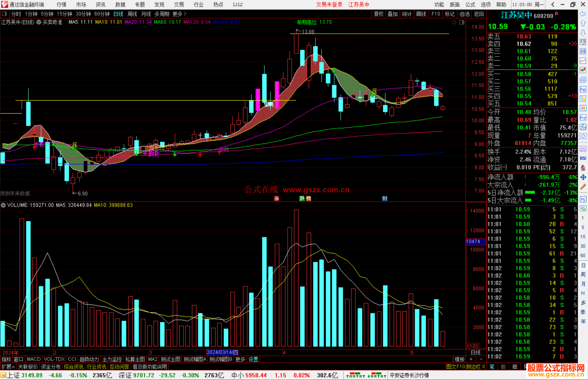Viewport: 588px width, 380px height.
Task: Click the blue four-way move arrows icon
Action: (583, 177)
